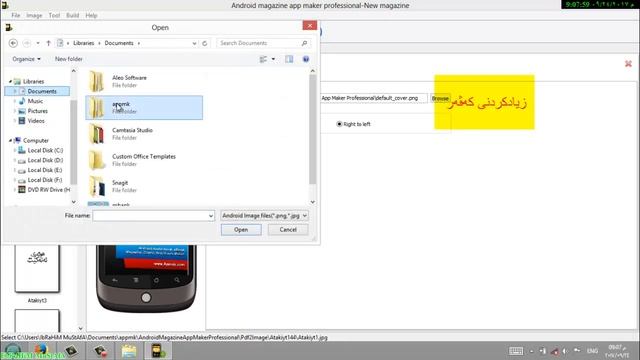Switch to magazine app maker taskbar icon
640x360 pixels.
pyautogui.click(x=158, y=351)
